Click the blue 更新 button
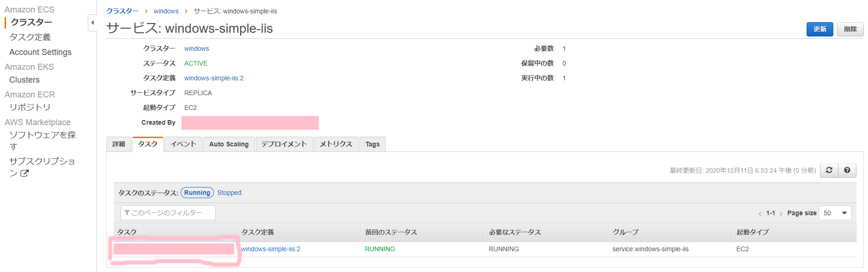Viewport: 868px width, 272px height. 820,29
